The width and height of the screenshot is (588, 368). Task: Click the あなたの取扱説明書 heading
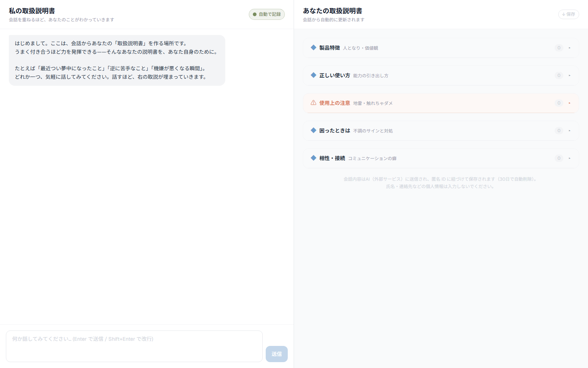pos(333,11)
